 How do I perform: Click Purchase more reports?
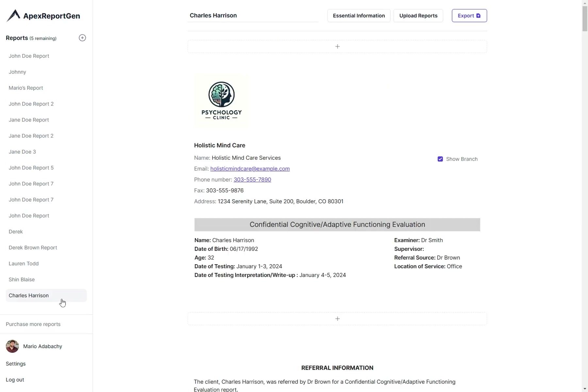(33, 324)
